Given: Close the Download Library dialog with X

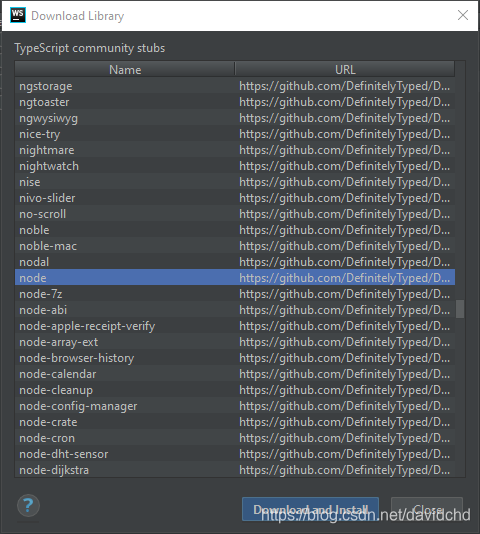Looking at the screenshot, I should click(x=463, y=15).
